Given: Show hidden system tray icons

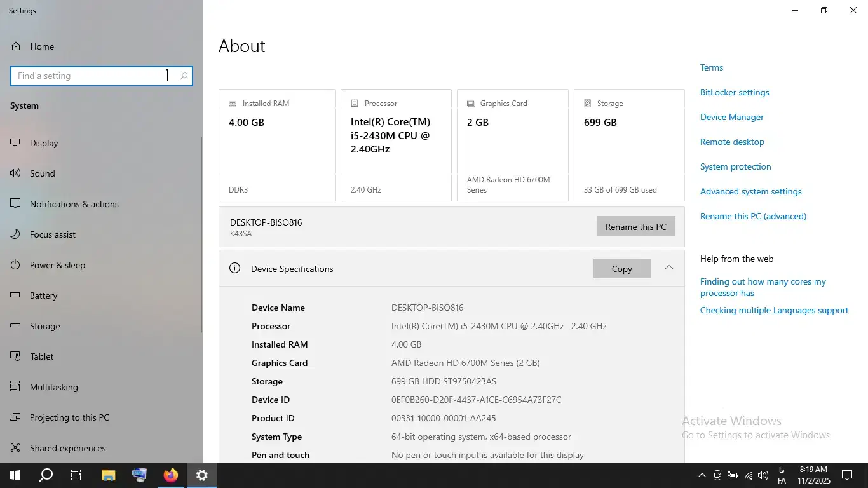Looking at the screenshot, I should pos(702,475).
